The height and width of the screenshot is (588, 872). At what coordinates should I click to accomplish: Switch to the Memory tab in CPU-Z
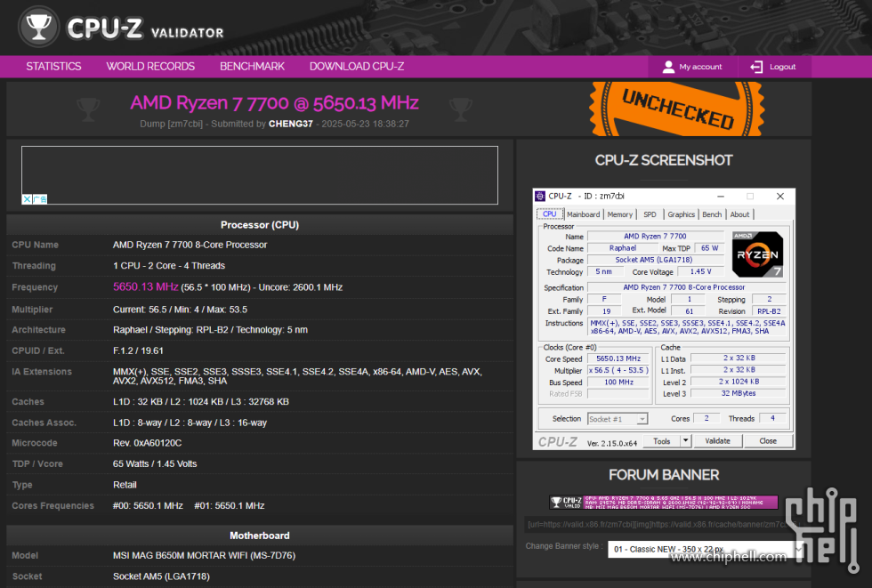point(620,214)
